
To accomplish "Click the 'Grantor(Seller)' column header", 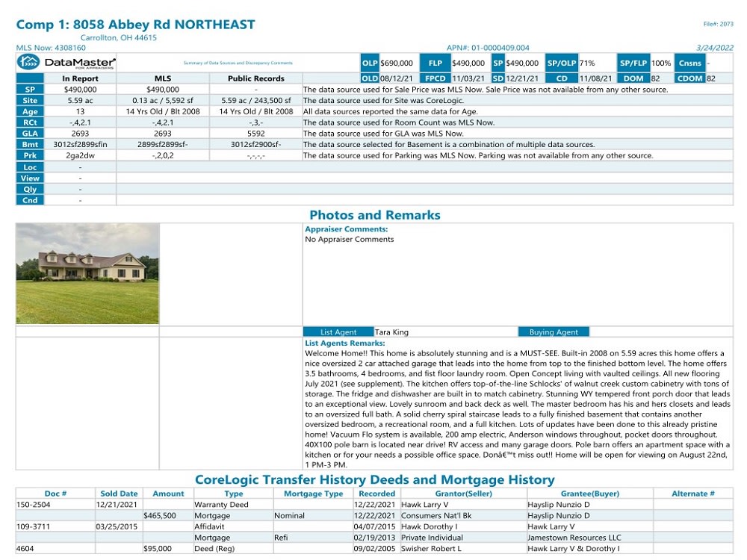I will click(464, 494).
